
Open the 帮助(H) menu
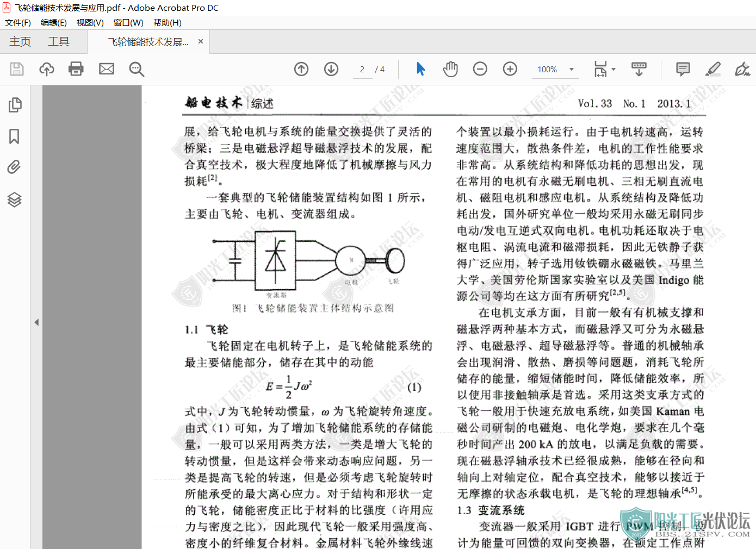click(168, 23)
